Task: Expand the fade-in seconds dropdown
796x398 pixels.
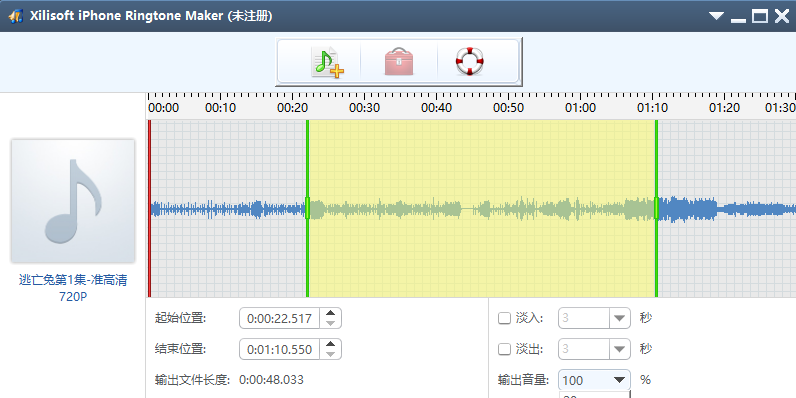Action: [619, 318]
